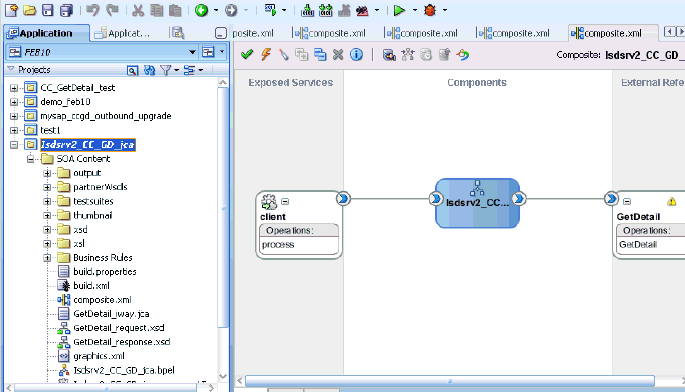
Task: Undo the last action
Action: coord(93,10)
